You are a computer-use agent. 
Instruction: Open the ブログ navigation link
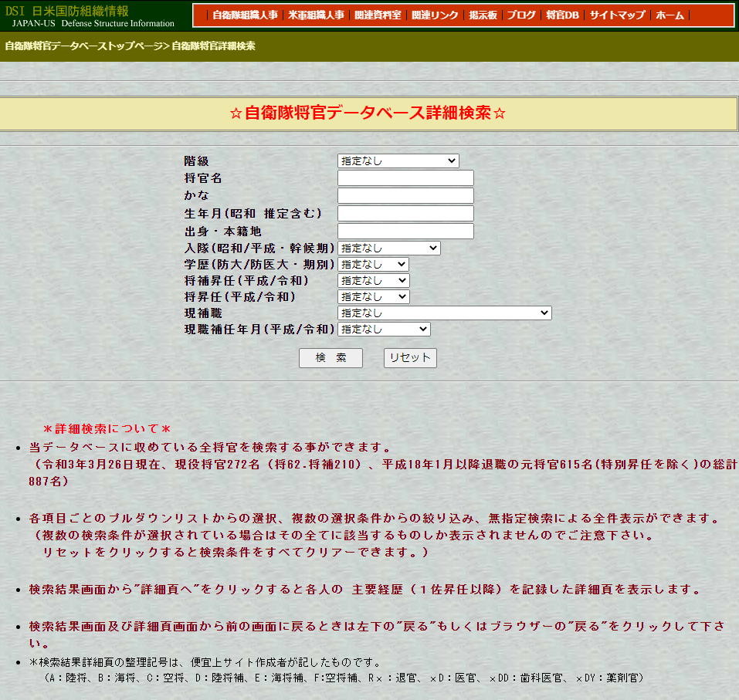[520, 15]
